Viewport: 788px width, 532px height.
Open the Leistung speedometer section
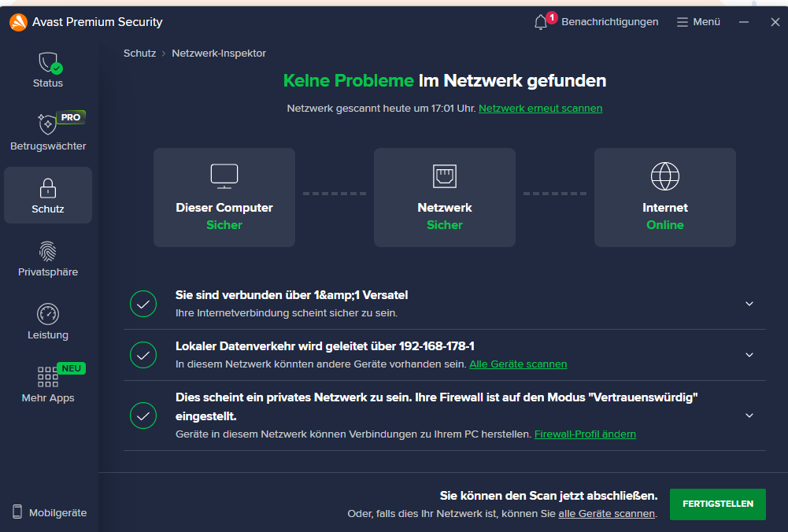[48, 315]
